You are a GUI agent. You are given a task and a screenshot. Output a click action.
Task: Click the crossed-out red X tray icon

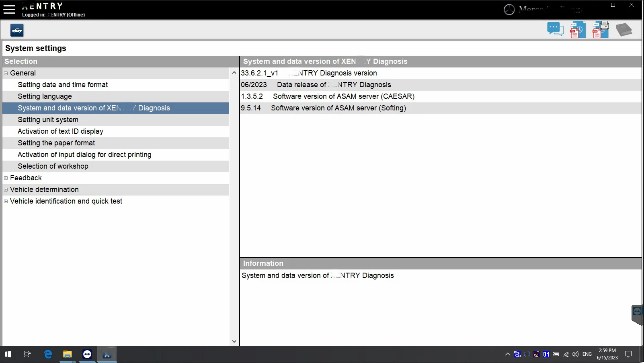537,354
